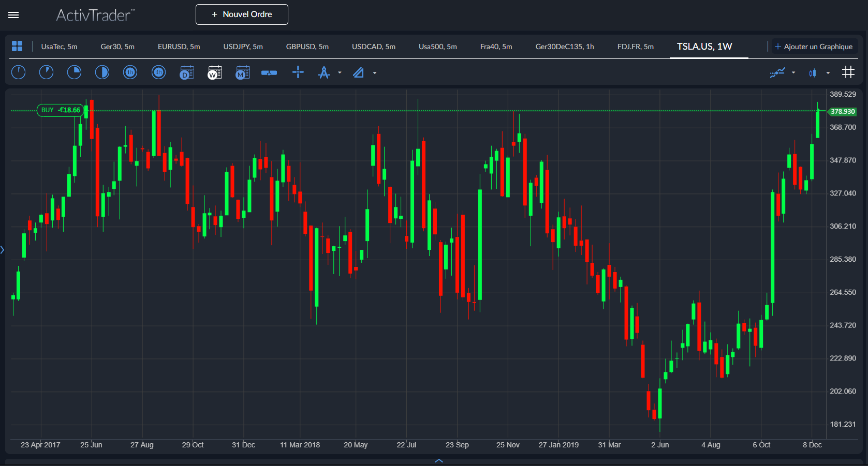Select the 1-hour timeframe icon
The image size is (868, 466).
pyautogui.click(x=130, y=72)
